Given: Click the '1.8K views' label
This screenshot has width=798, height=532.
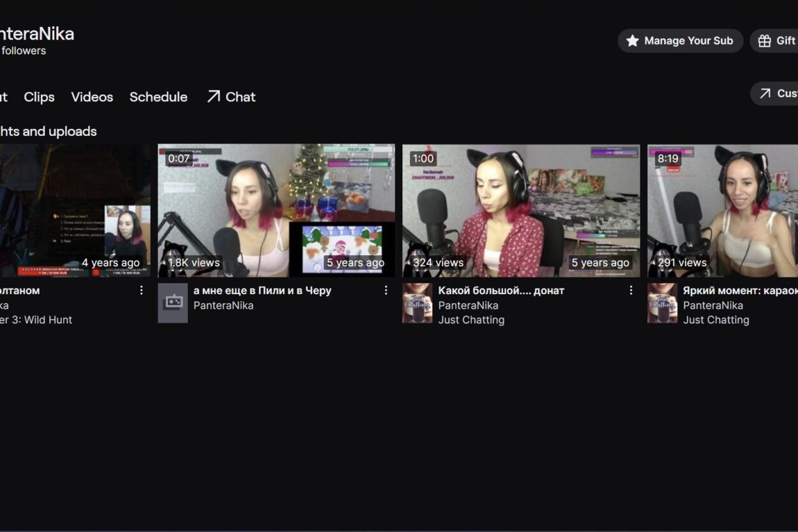Looking at the screenshot, I should click(193, 262).
